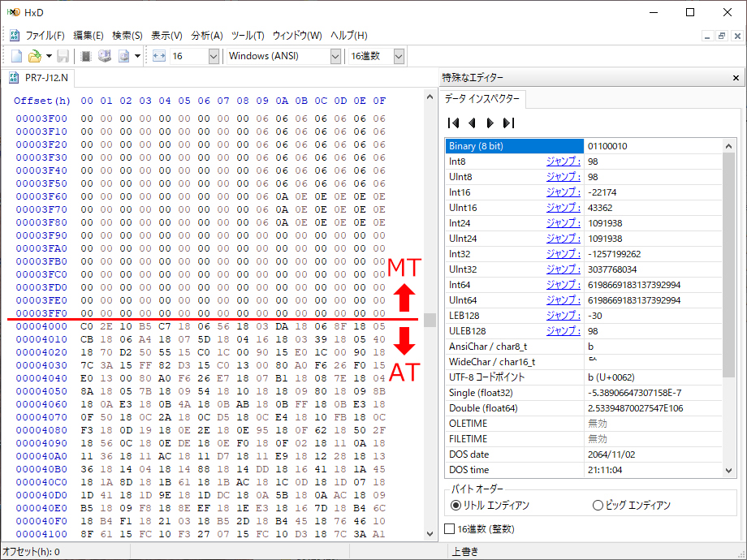Open the 検索(S) menu
Viewport: 747px width, 560px height.
[127, 35]
